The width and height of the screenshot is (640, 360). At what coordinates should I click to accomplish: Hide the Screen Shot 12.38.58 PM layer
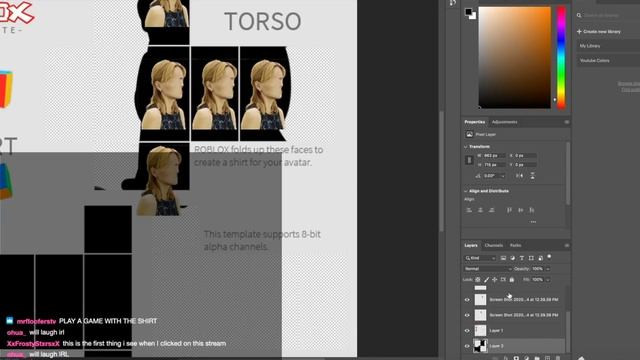[x=467, y=300]
